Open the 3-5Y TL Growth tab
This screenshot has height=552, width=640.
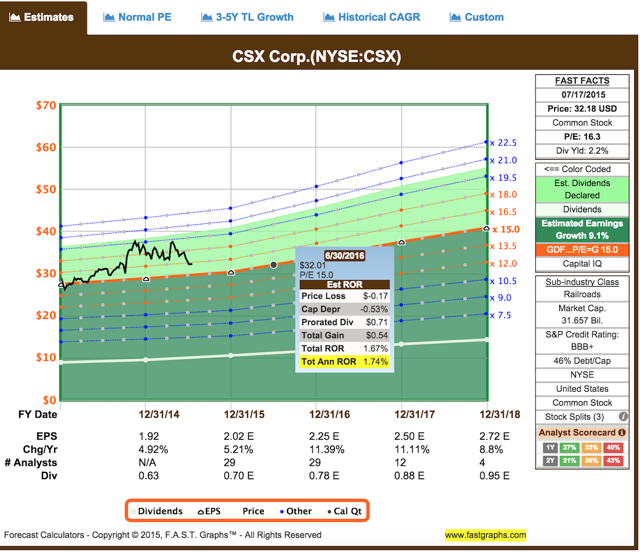pos(247,17)
